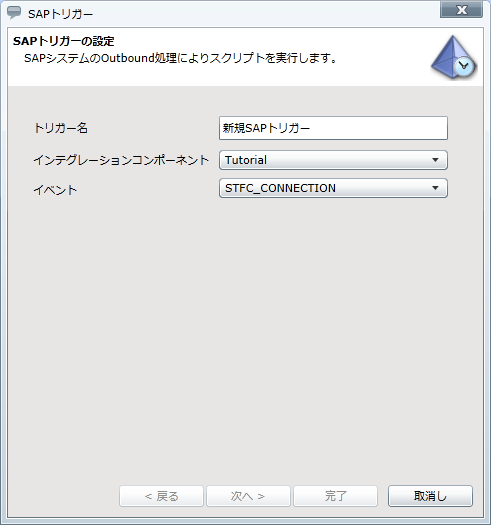Image resolution: width=491 pixels, height=525 pixels.
Task: Click the small clock overlay on pyramid icon
Action: (464, 67)
